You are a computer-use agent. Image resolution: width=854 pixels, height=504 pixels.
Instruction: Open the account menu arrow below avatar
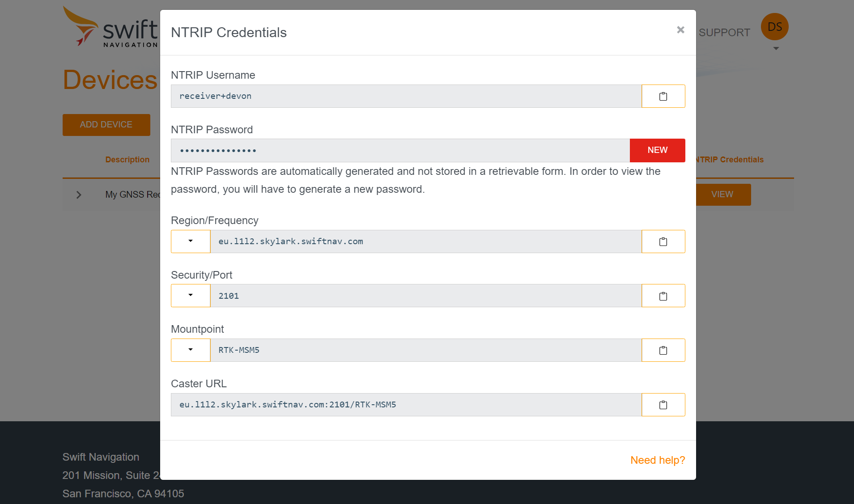pos(776,49)
